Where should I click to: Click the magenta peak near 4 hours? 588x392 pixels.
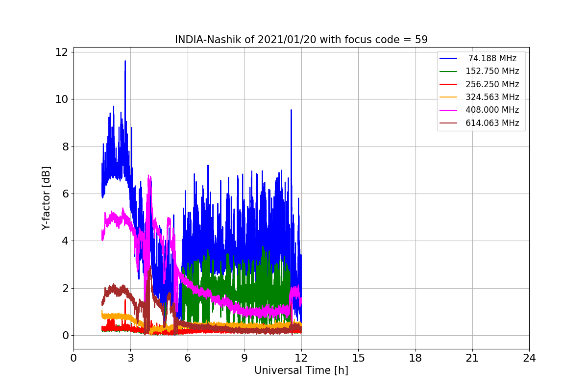tap(149, 176)
